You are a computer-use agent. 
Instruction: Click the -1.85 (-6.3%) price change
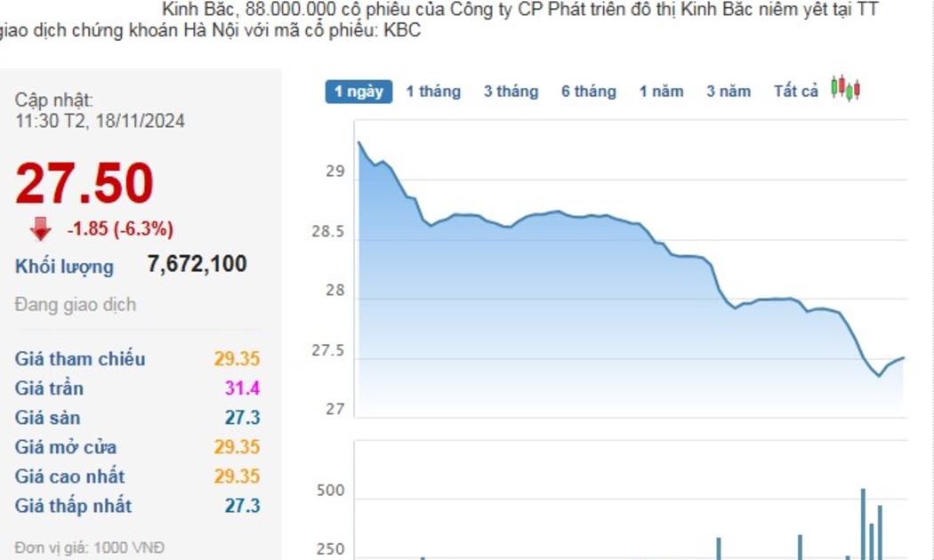(x=120, y=229)
